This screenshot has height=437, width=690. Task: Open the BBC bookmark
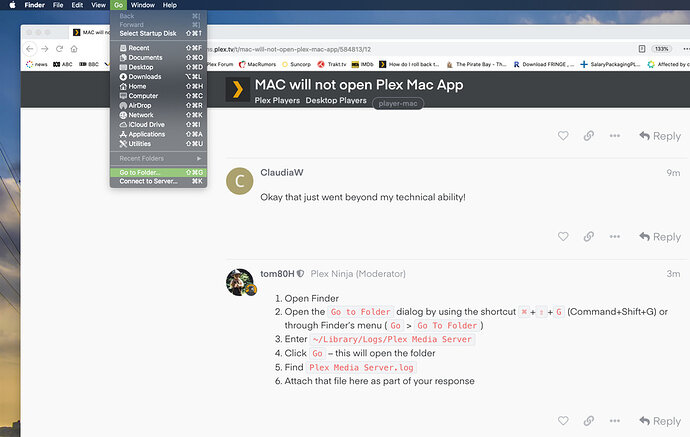point(88,64)
